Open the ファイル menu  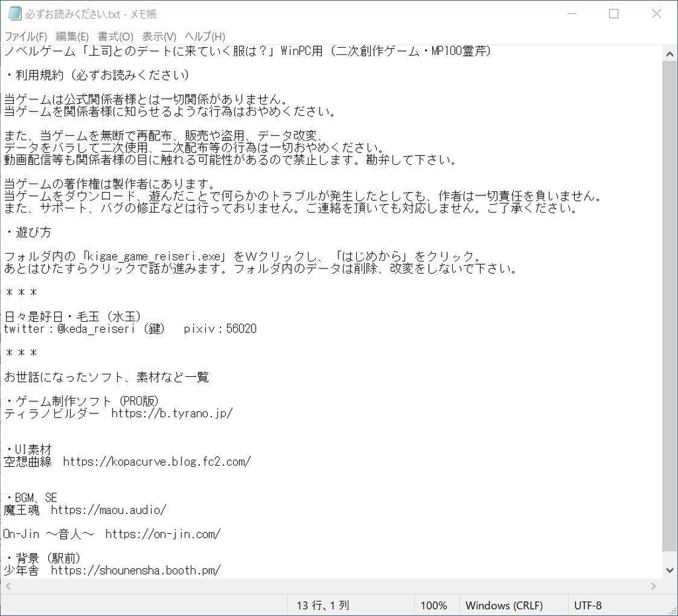[x=26, y=37]
